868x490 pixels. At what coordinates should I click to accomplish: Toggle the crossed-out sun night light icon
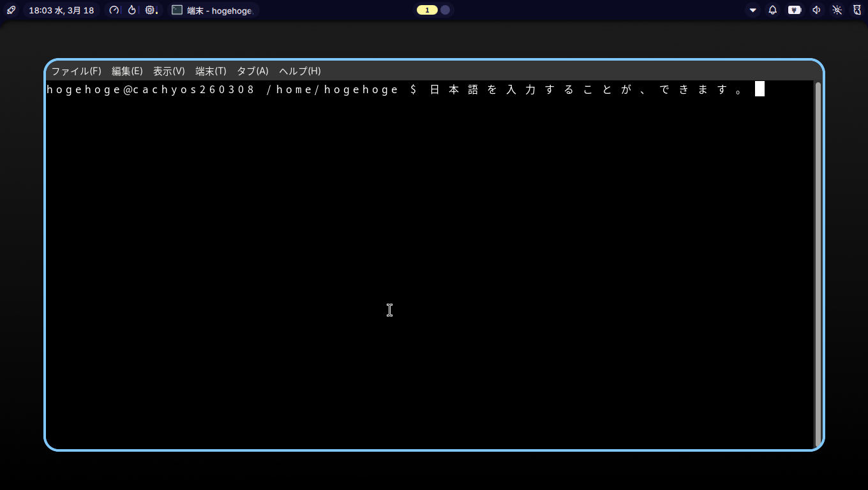[837, 10]
